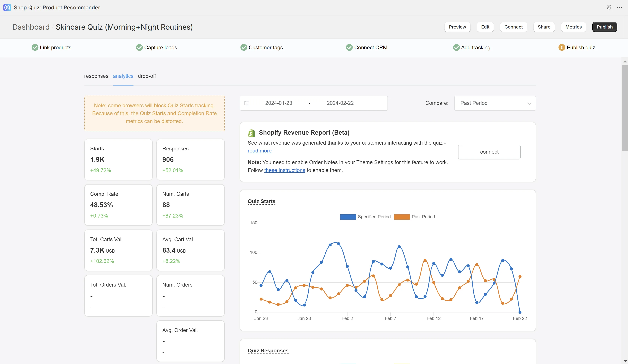Click the Comp. Rate 48.53% card
This screenshot has width=628, height=364.
click(118, 205)
